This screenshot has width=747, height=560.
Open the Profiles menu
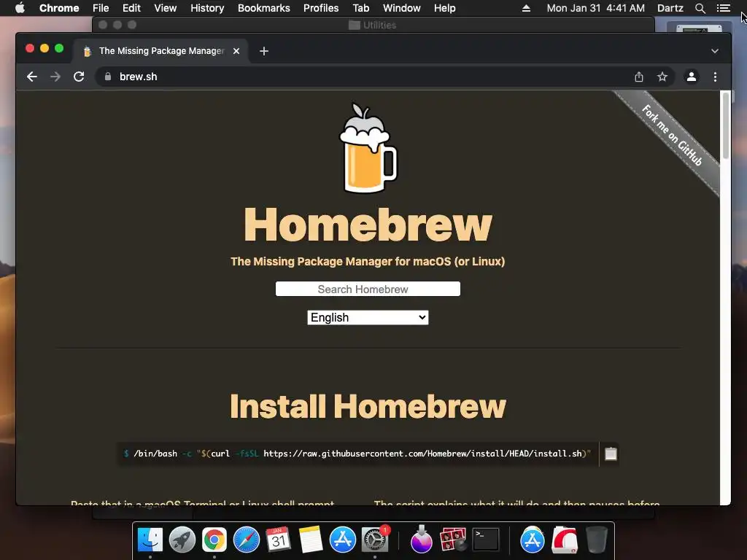[321, 8]
